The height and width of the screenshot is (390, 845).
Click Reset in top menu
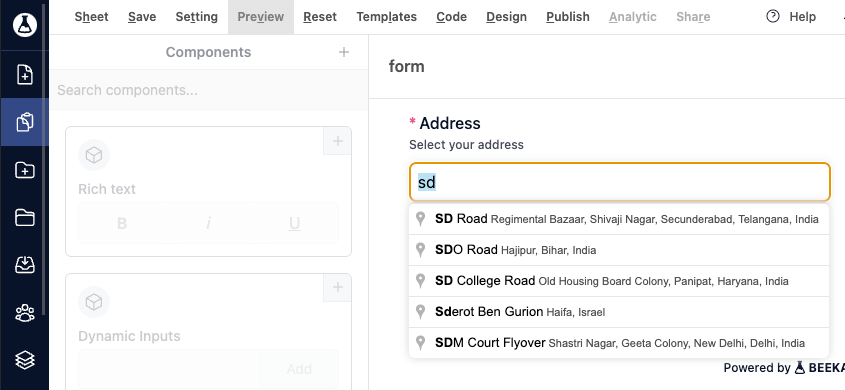pos(320,17)
